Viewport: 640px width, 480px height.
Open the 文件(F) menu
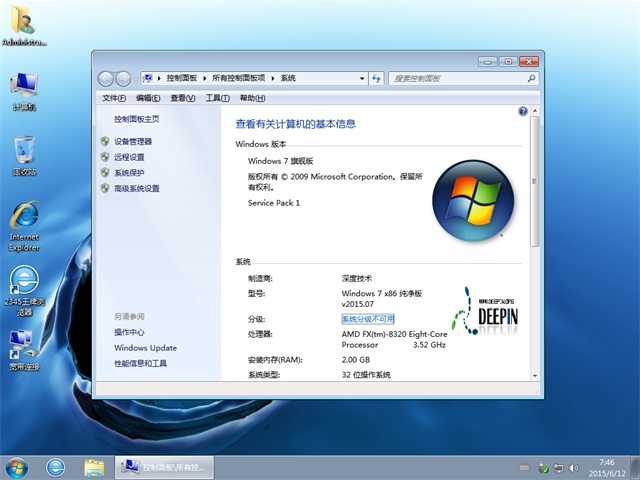point(114,98)
